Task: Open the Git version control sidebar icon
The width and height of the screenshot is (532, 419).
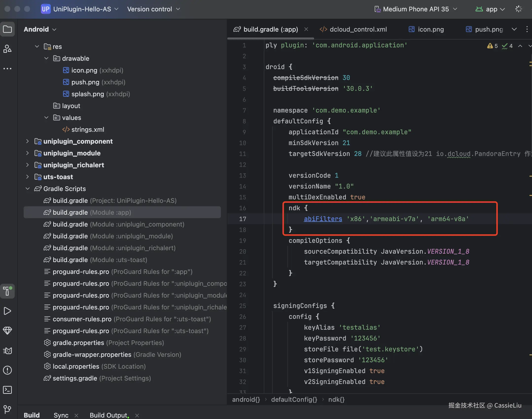Action: [x=7, y=410]
